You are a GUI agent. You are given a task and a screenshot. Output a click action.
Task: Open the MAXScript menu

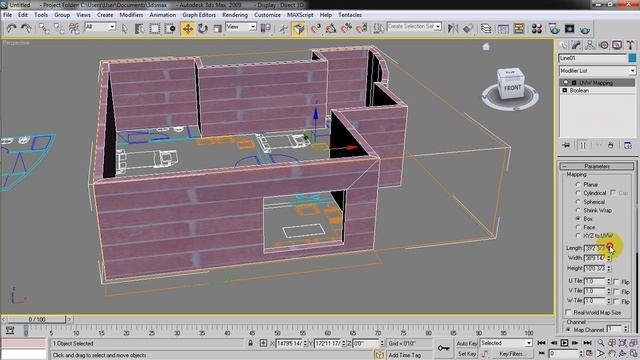coord(300,15)
